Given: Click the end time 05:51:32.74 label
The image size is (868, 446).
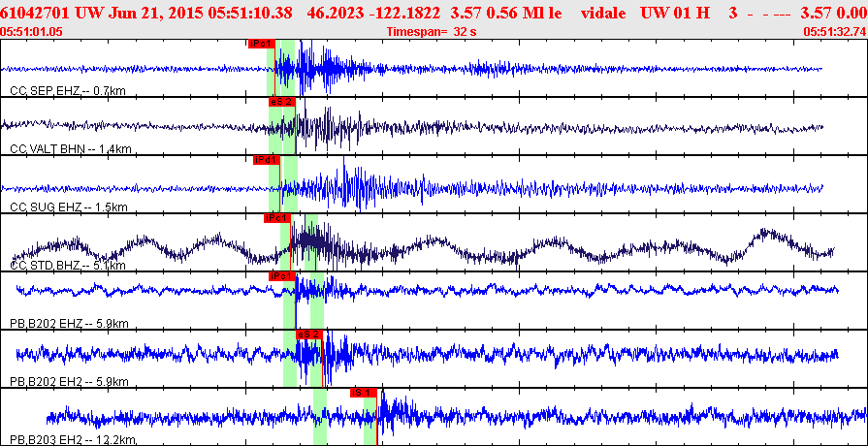Looking at the screenshot, I should (x=835, y=32).
